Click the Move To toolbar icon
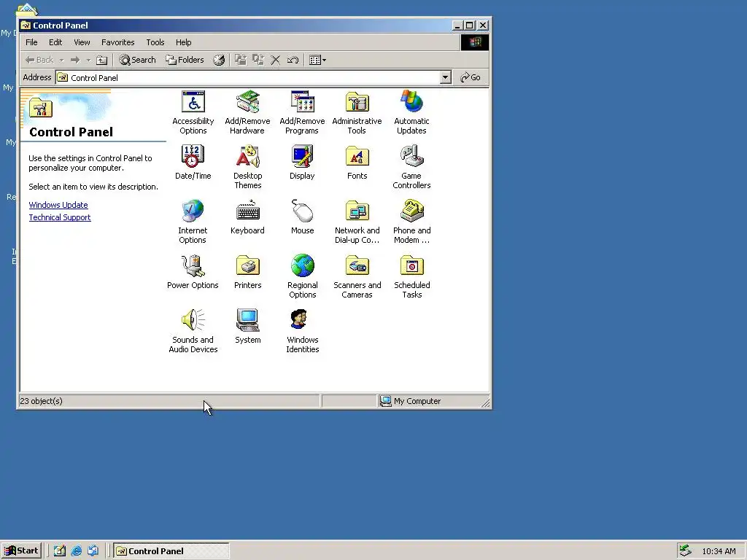This screenshot has width=747, height=560. click(x=241, y=60)
